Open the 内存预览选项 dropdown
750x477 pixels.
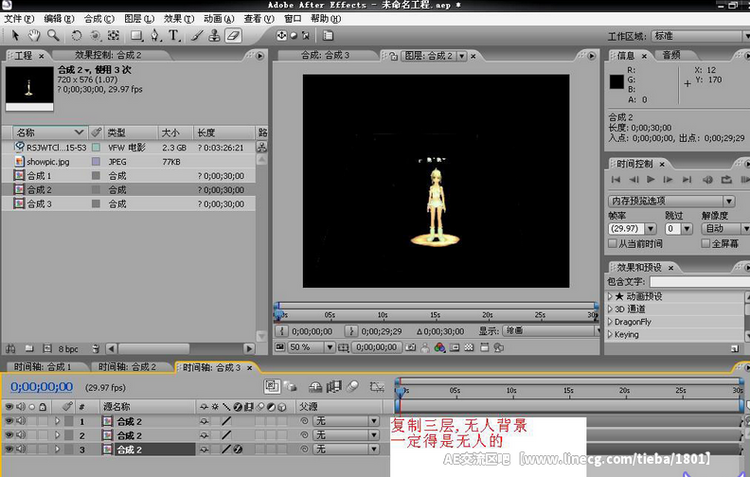click(671, 201)
